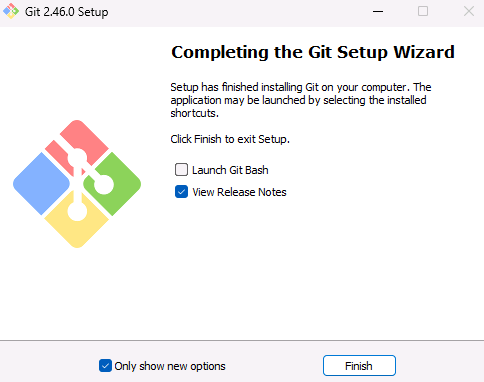Click the 'View Release Notes' label text
The height and width of the screenshot is (382, 484).
[x=239, y=192]
